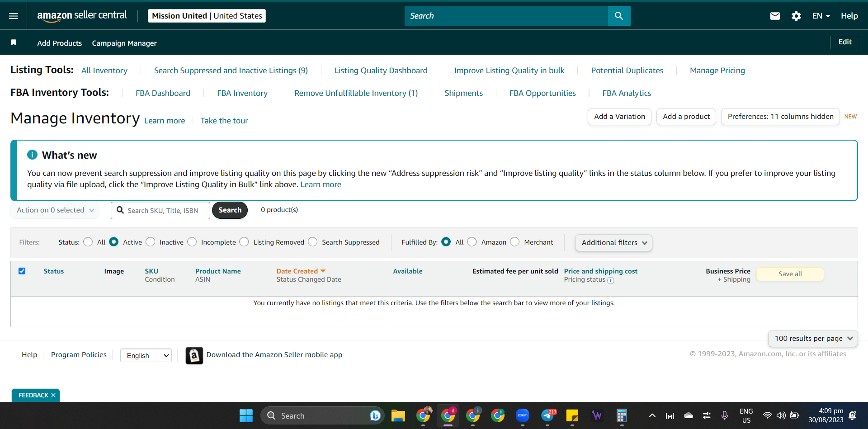This screenshot has height=429, width=868.
Task: Click the magnifier search button in header
Action: pyautogui.click(x=619, y=16)
